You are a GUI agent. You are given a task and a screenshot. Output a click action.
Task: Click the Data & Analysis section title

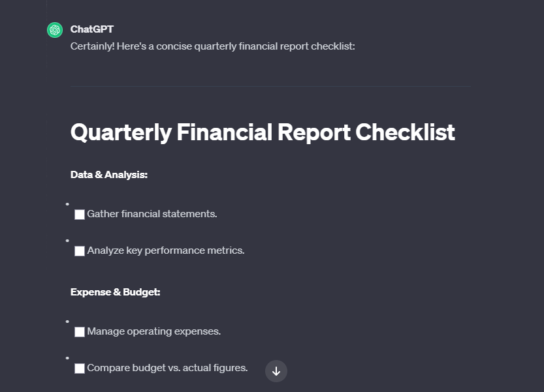[109, 175]
